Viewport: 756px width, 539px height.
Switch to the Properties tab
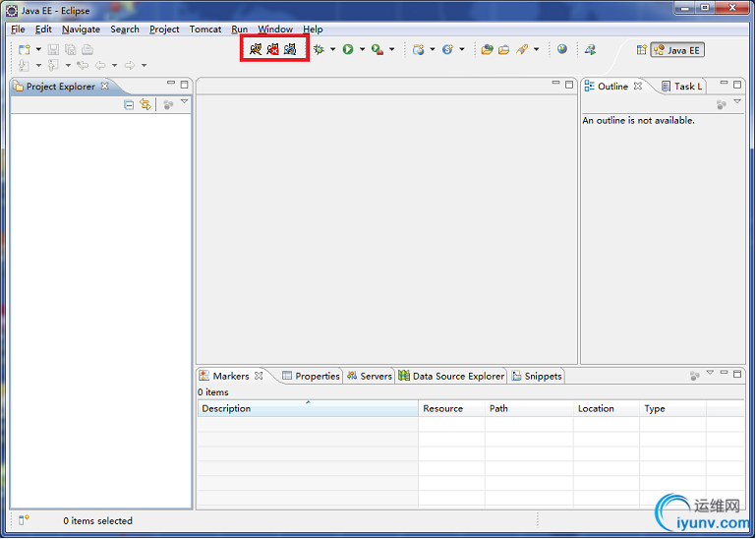tap(312, 376)
